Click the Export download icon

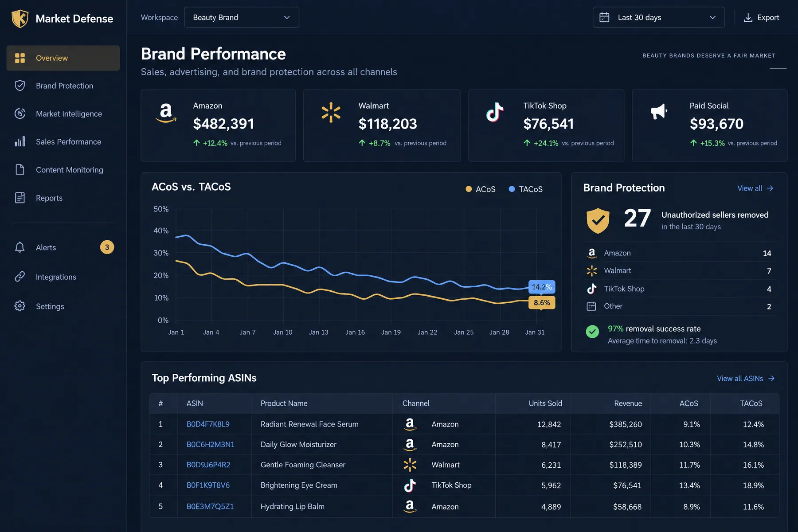[748, 17]
